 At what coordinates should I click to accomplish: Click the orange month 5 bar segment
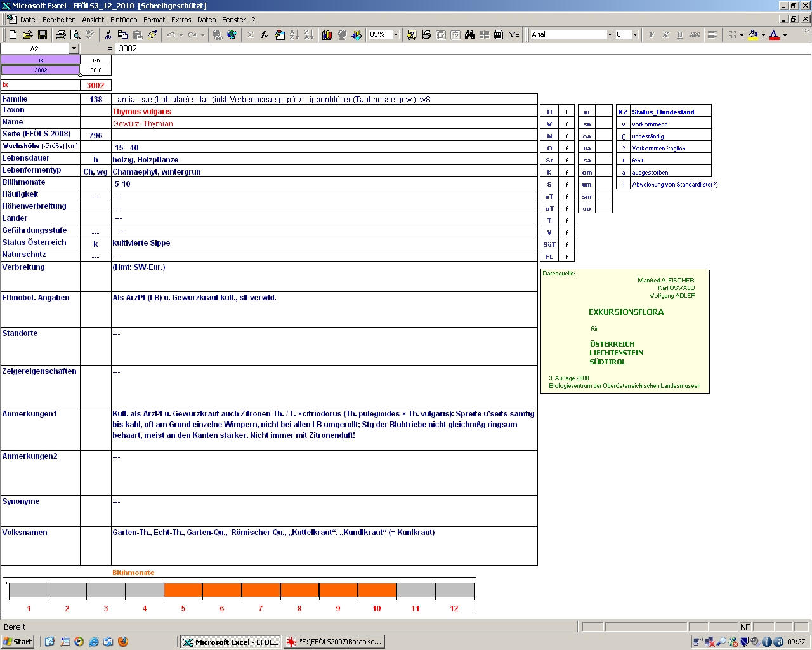pos(183,590)
